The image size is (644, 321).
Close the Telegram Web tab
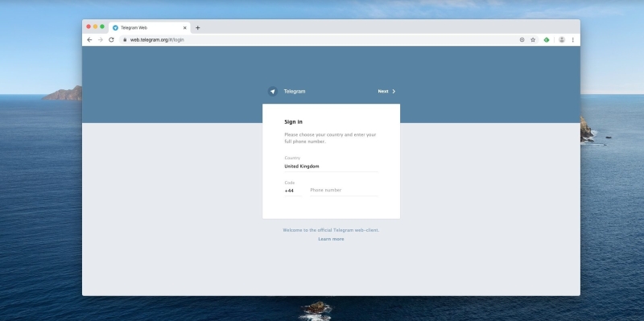click(x=185, y=28)
